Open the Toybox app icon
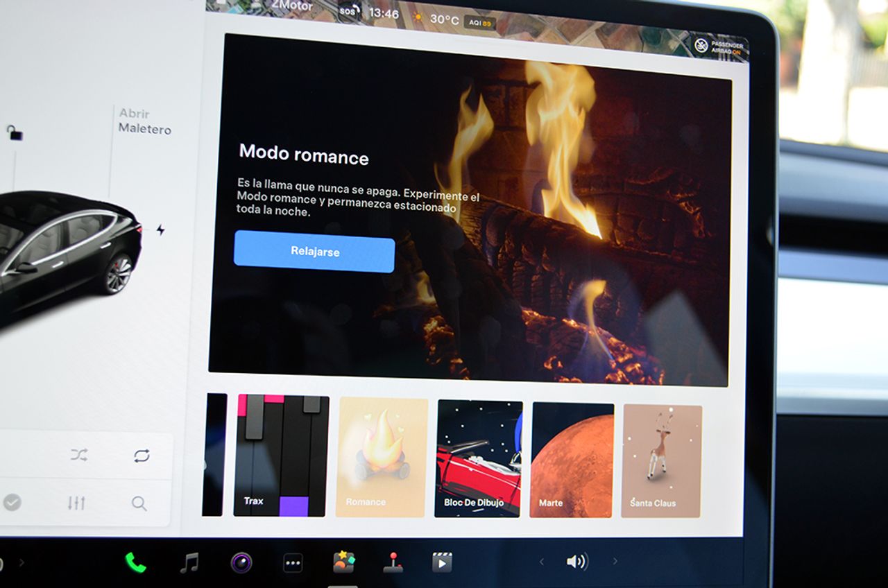 pyautogui.click(x=343, y=562)
